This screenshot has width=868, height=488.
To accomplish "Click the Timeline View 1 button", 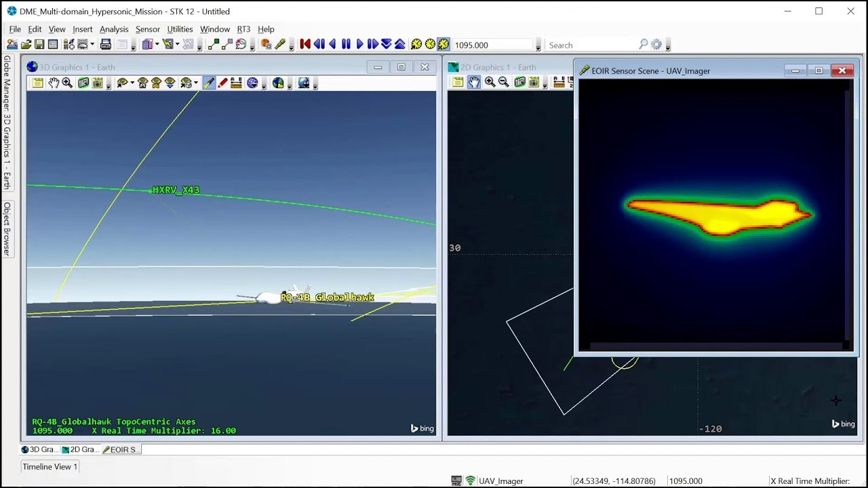I will [49, 466].
